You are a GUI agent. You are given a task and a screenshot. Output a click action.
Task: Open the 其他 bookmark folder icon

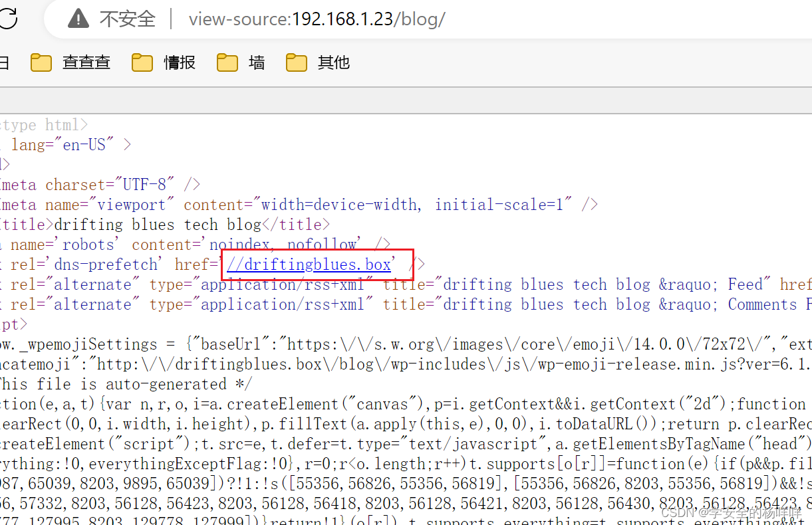[297, 62]
